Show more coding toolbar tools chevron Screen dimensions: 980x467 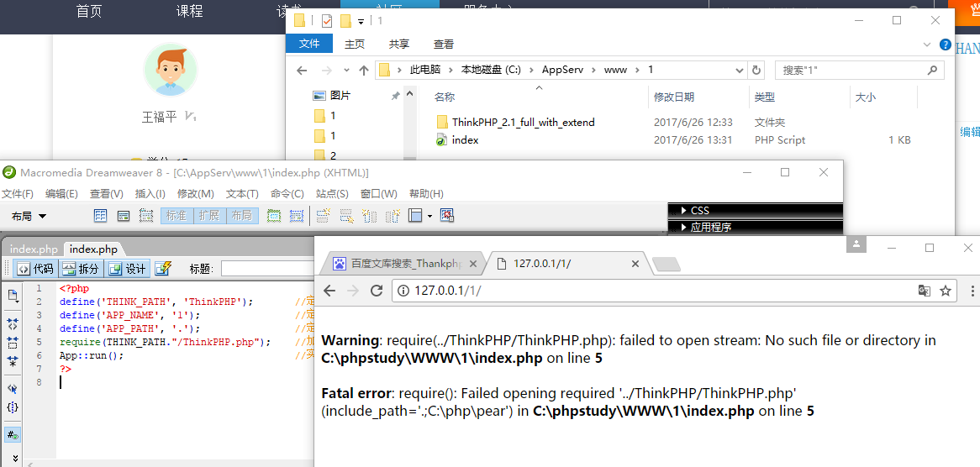[x=14, y=459]
